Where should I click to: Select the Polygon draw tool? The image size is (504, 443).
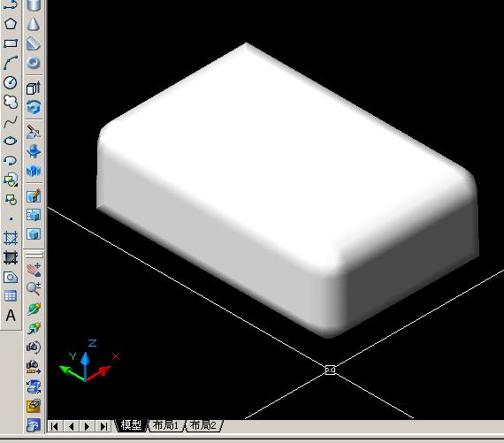click(x=11, y=24)
